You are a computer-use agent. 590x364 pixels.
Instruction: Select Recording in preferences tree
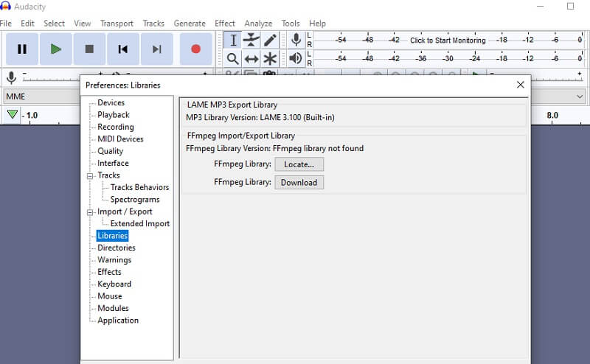(x=116, y=127)
